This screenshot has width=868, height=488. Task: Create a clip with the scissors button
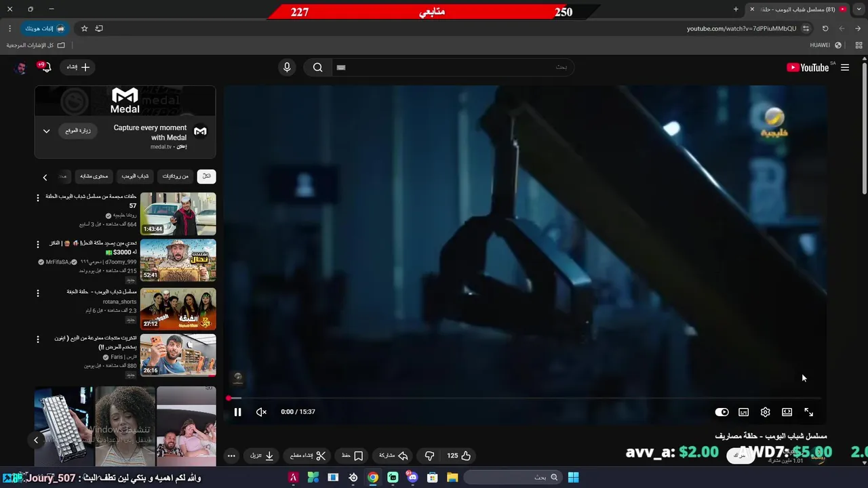click(309, 455)
